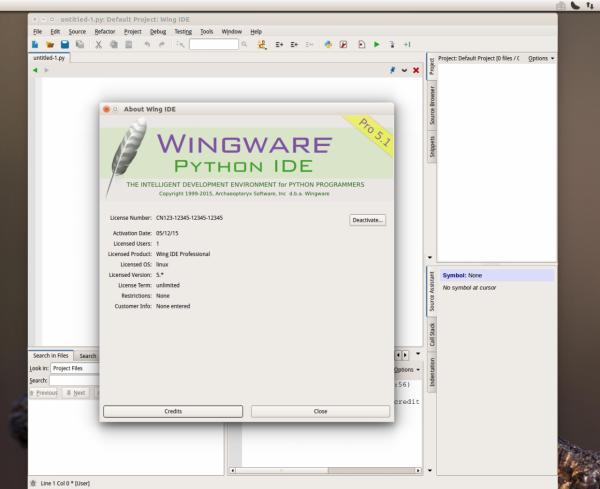Click the top panel network arrows icon

[x=590, y=5]
